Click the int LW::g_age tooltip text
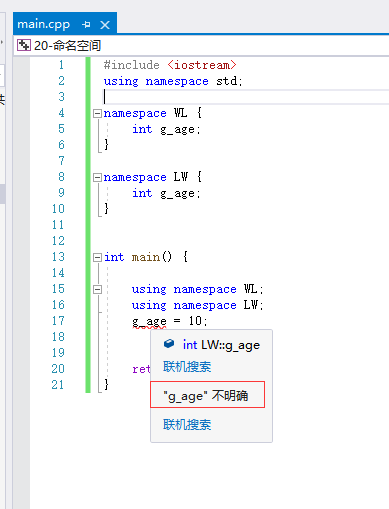Viewport: 389px width, 509px height. click(221, 345)
